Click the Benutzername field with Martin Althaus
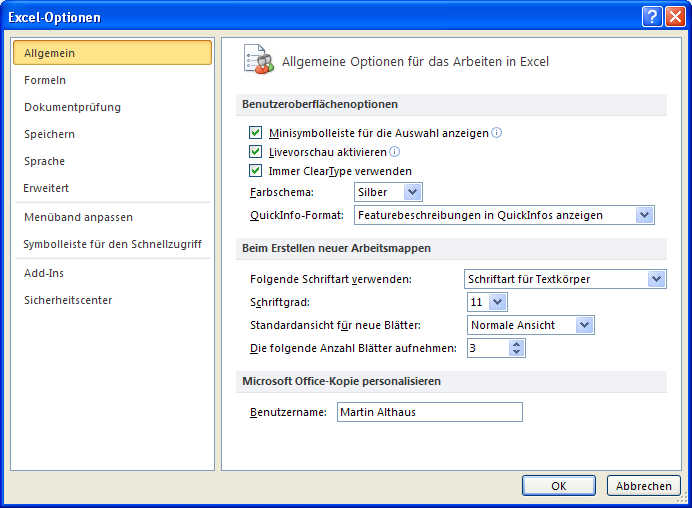Viewport: 692px width, 508px height. point(430,412)
